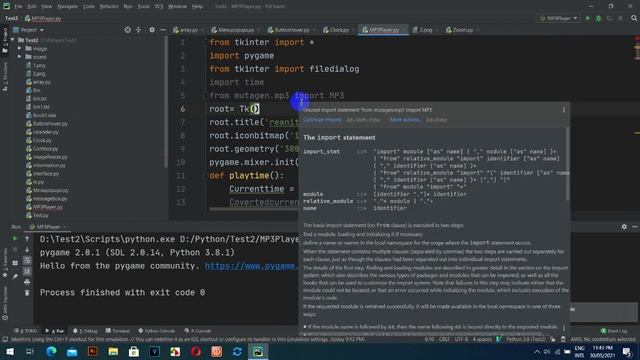Expand the sound folder
Image resolution: width=640 pixels, height=360 pixels.
pyautogui.click(x=20, y=57)
